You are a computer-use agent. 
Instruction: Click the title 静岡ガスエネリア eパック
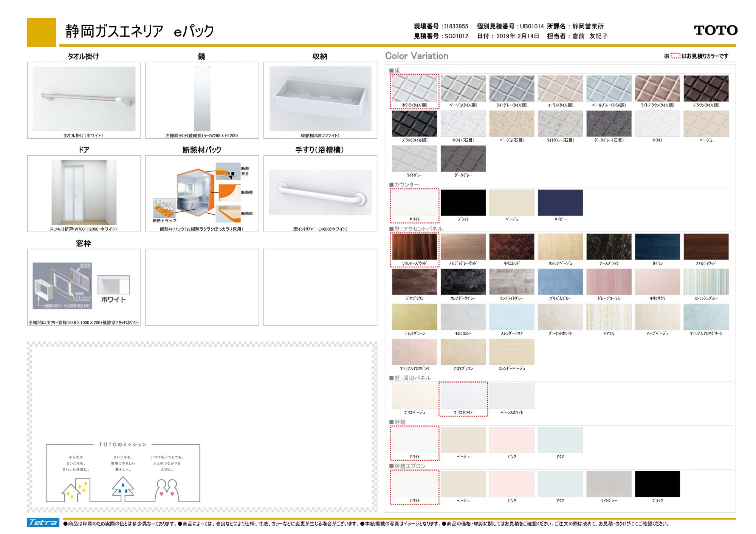[139, 31]
